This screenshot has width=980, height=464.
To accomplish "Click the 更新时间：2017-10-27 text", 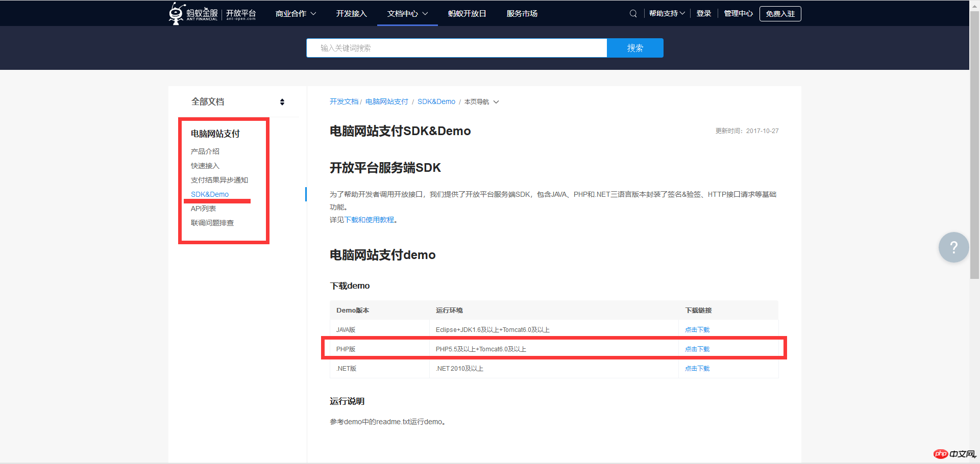I will click(x=747, y=131).
